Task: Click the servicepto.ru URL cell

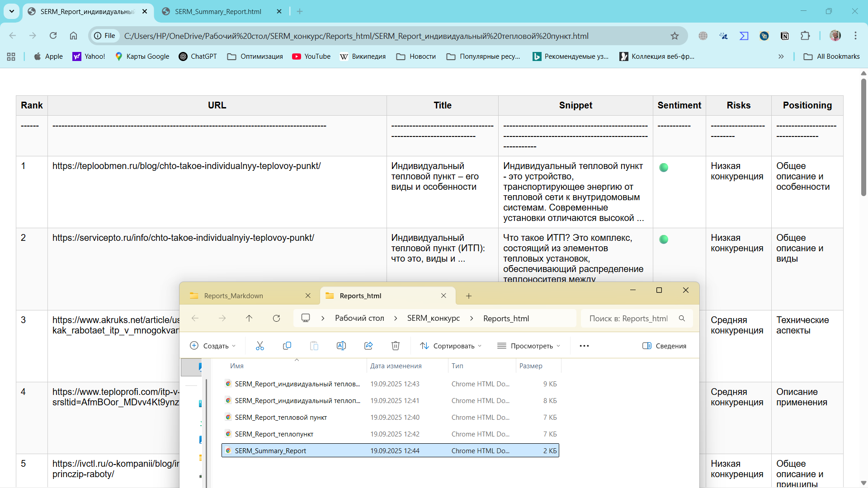Action: click(x=183, y=238)
